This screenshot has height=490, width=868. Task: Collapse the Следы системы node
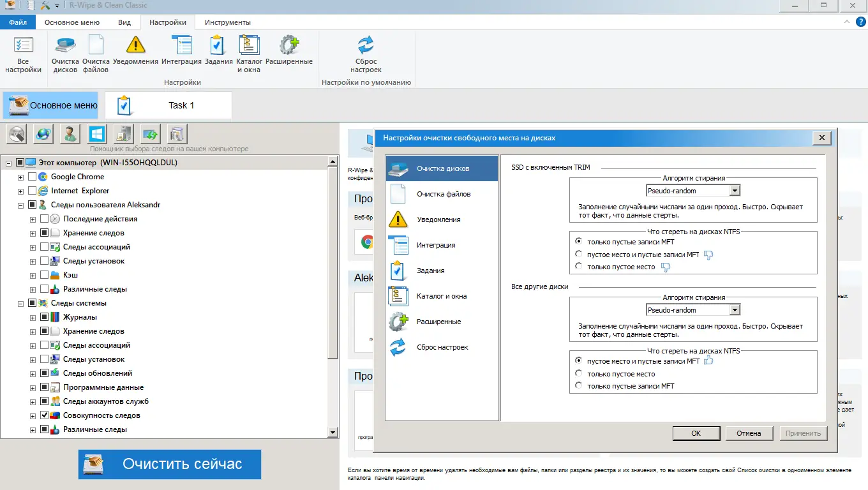pyautogui.click(x=21, y=303)
